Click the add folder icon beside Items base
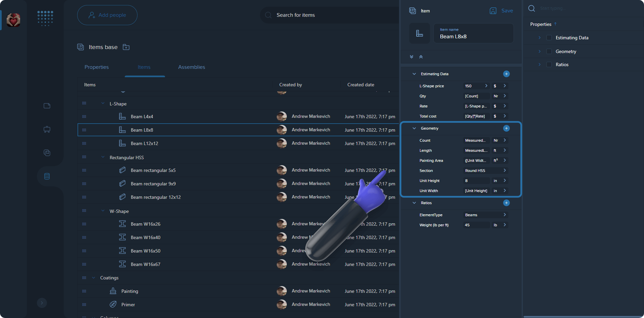Screen dimensions: 644x318 click(126, 47)
